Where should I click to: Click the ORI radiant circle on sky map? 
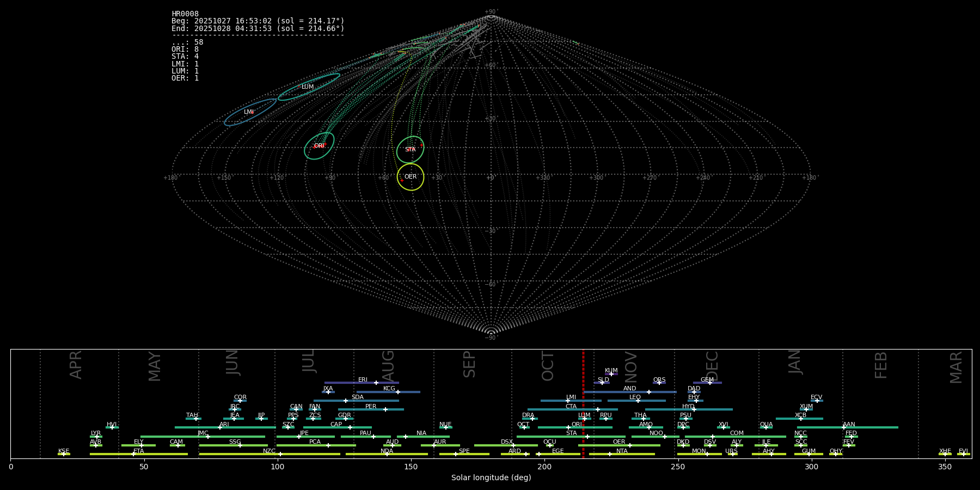[319, 146]
